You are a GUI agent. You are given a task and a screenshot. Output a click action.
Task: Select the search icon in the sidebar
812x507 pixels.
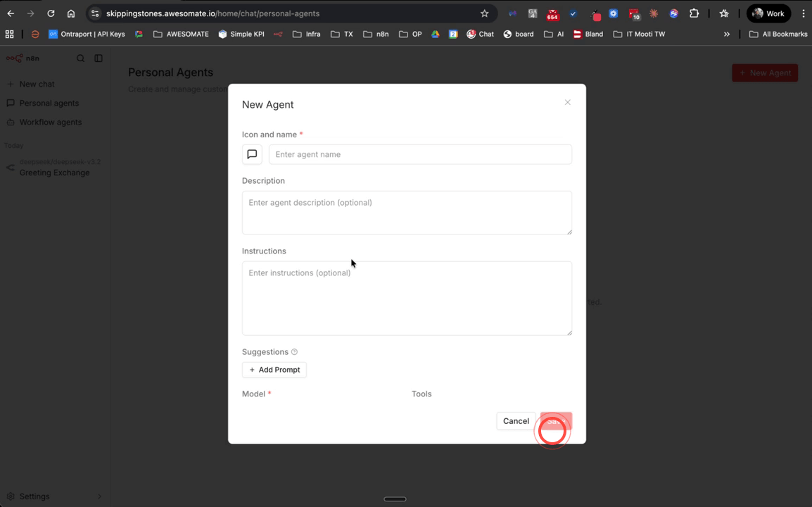tap(81, 58)
